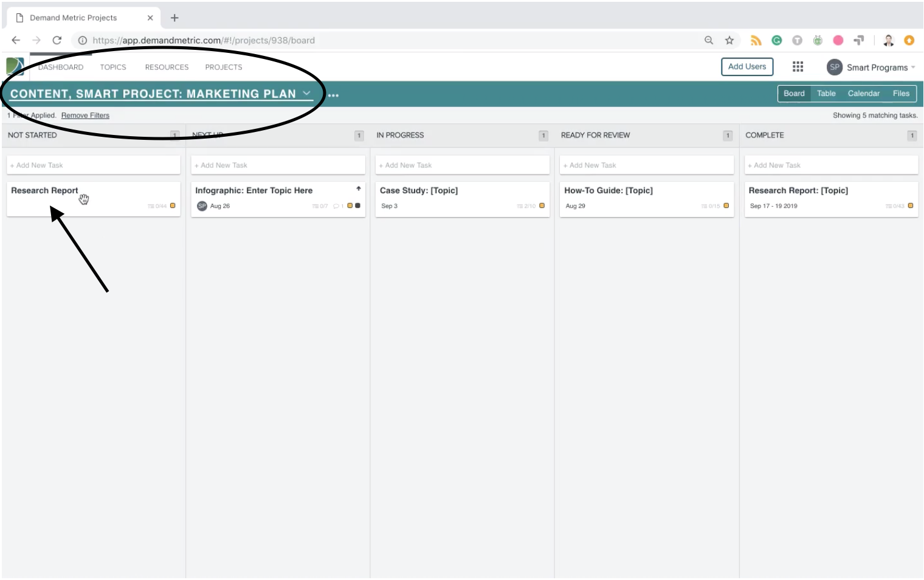The image size is (924, 580).
Task: Click checklist 0/7 icon on Infographic card
Action: 320,206
